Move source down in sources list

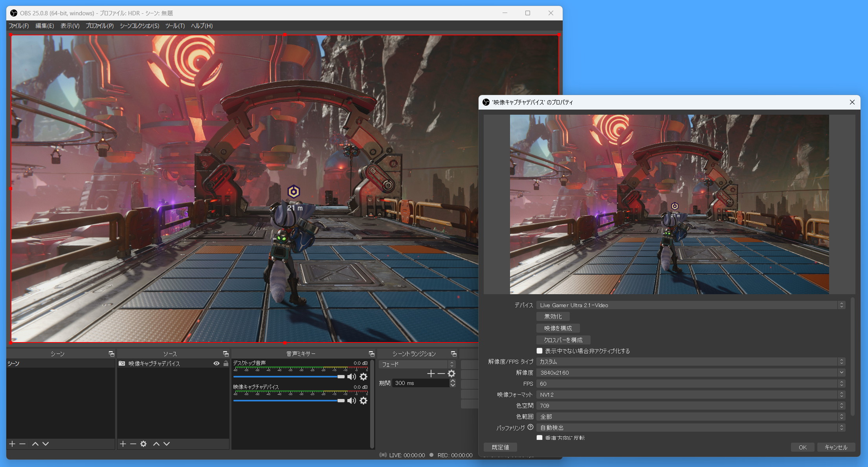click(x=167, y=444)
